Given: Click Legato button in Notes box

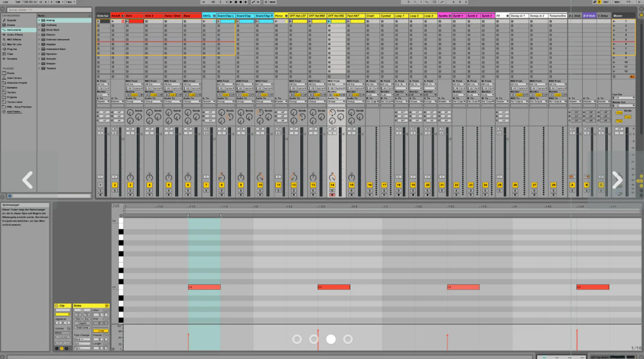Looking at the screenshot, I should point(83,323).
